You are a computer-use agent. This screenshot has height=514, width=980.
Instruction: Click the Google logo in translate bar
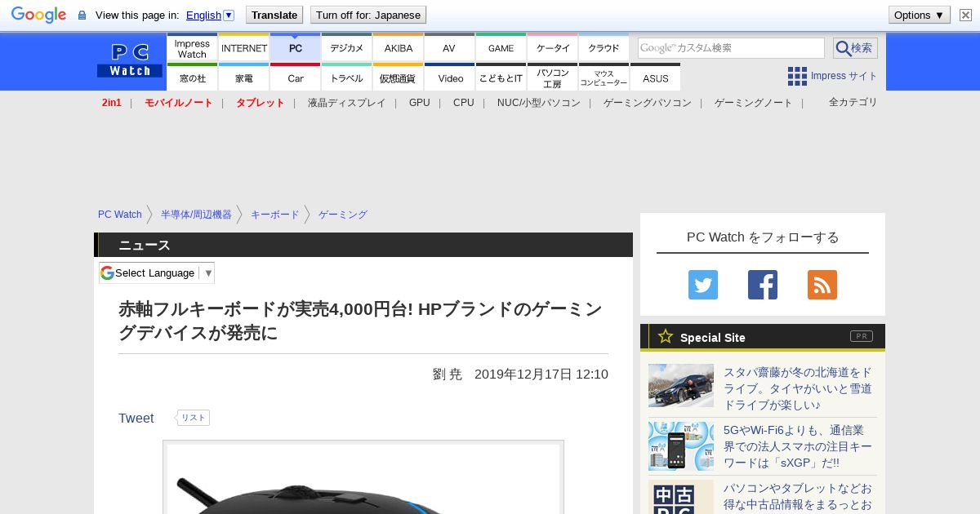coord(38,15)
